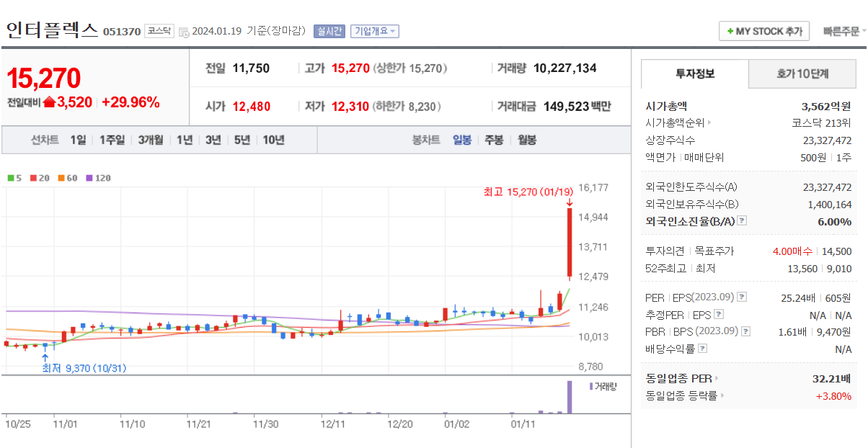Click the current price 15,270 in large red

(44, 79)
